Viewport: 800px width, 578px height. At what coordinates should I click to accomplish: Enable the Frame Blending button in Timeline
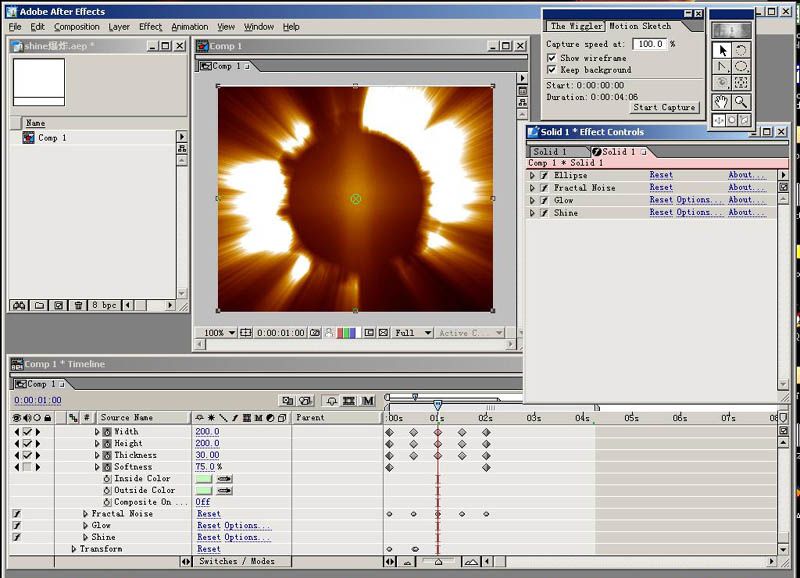click(x=349, y=401)
